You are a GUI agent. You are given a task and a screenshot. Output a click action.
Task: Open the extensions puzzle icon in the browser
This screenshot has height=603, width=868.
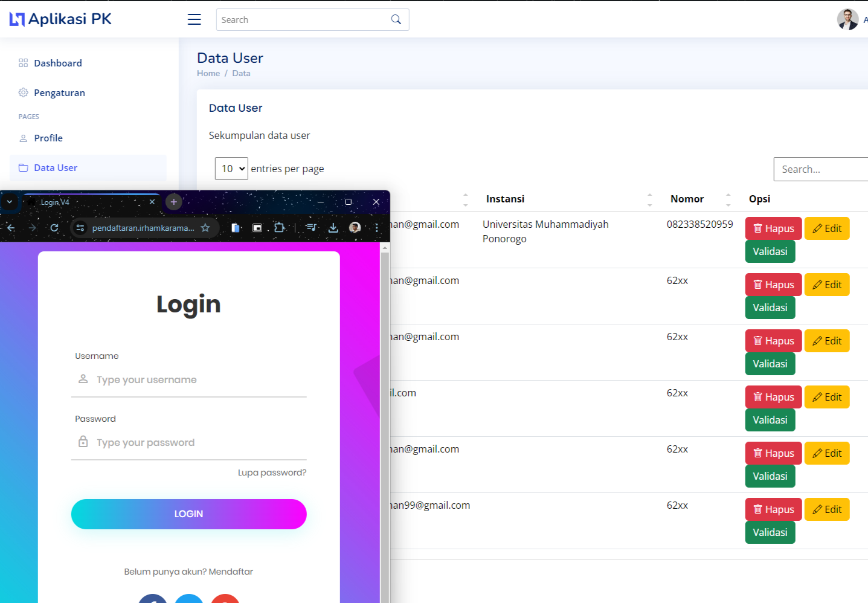click(279, 228)
